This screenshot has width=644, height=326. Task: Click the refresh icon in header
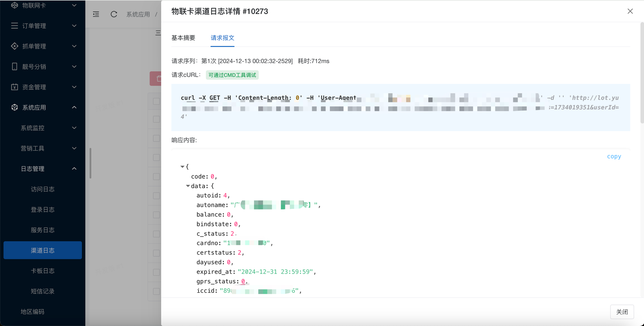pos(114,14)
